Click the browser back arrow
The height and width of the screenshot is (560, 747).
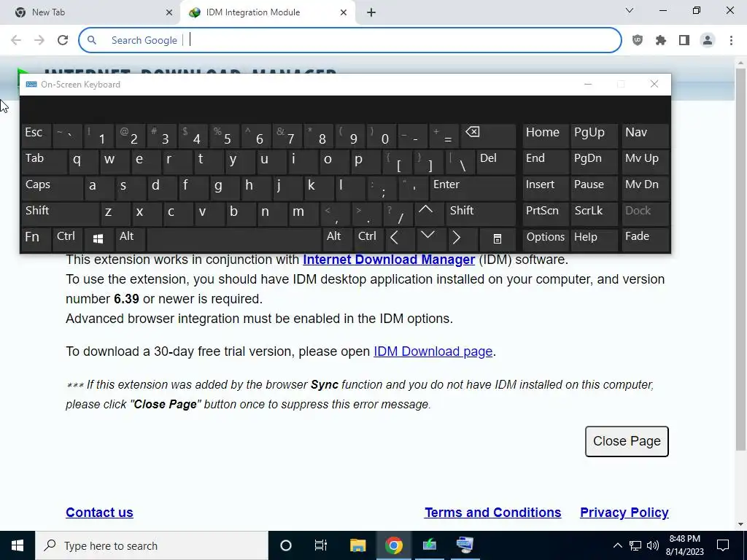click(16, 40)
